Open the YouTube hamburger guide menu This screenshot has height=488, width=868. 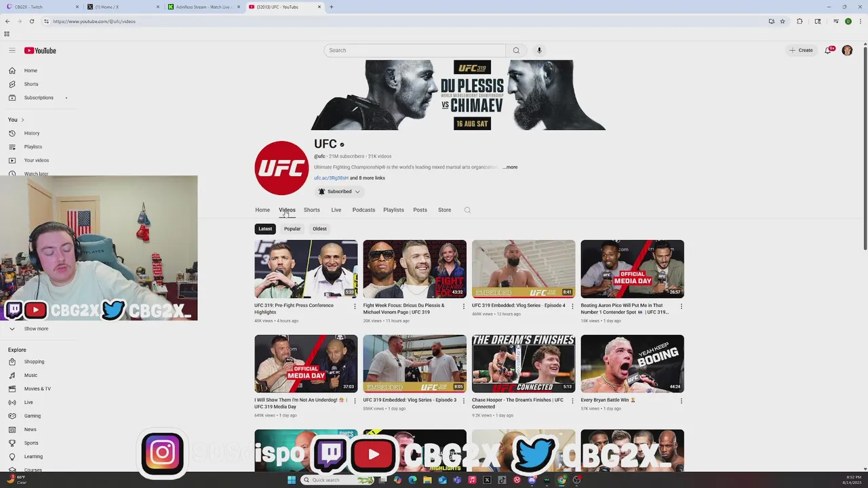(x=12, y=50)
